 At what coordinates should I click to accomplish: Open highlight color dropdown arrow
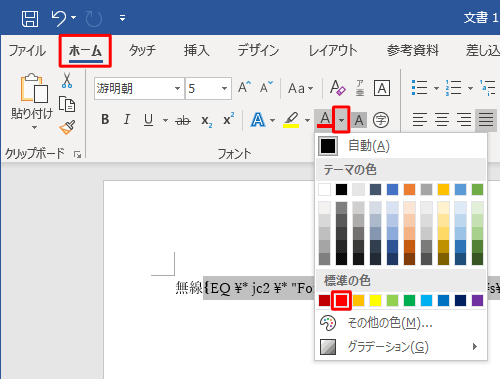[307, 120]
